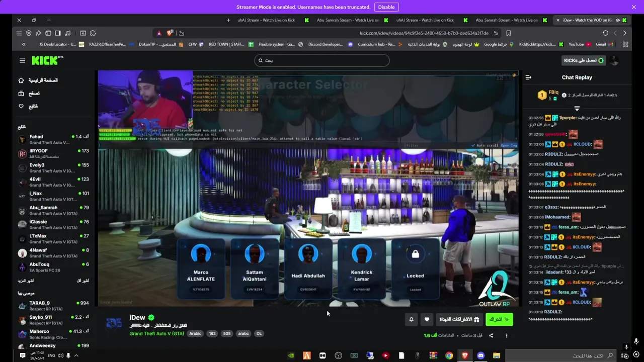Click the arabc tag
Screen dimensions: 644x362
(244, 333)
